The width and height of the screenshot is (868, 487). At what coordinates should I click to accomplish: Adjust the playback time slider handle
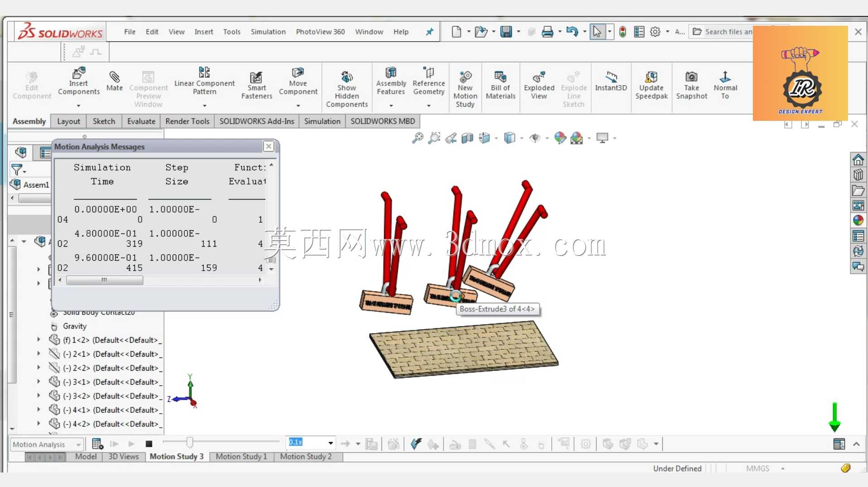[189, 442]
